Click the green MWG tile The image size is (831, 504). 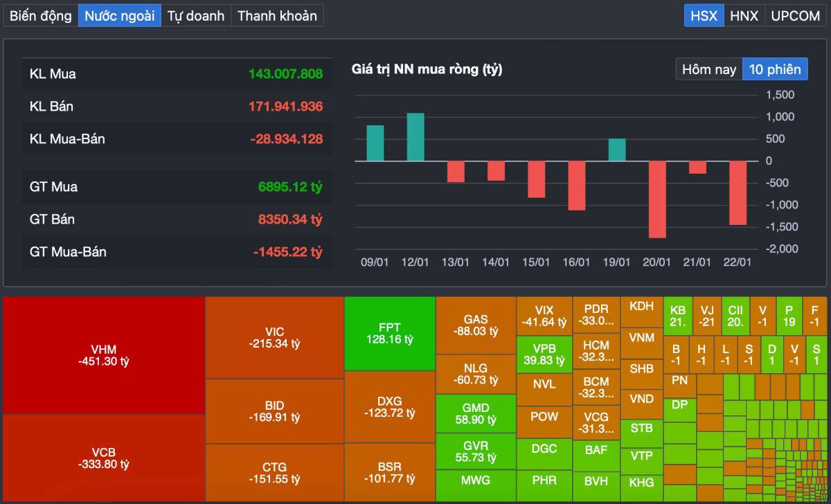(x=476, y=486)
